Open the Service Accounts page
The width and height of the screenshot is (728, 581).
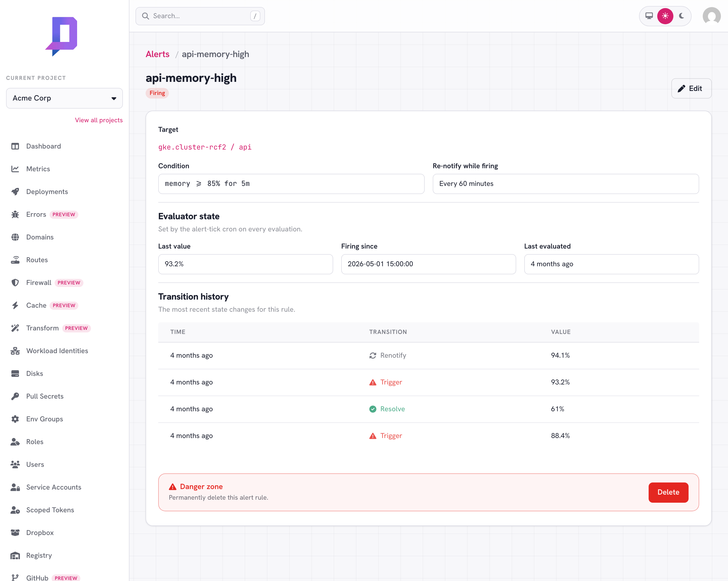point(54,487)
